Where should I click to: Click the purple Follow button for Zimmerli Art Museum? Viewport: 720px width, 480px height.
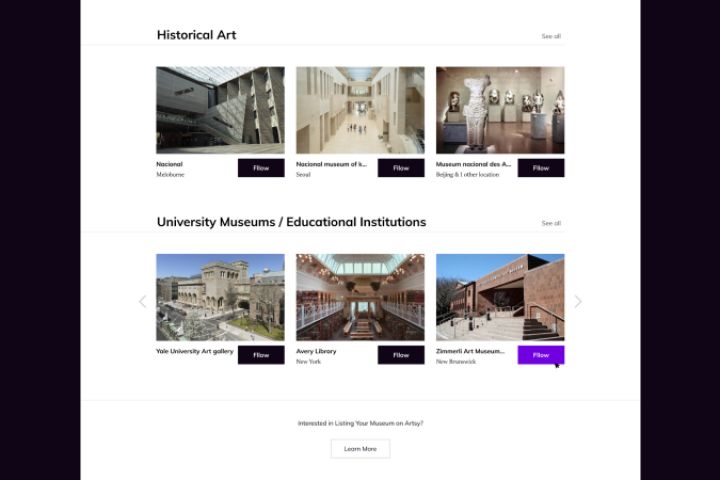click(x=541, y=355)
